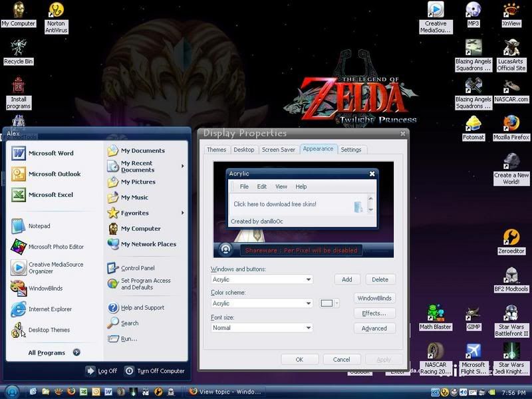The image size is (532, 399).
Task: Click Delete skin button
Action: 380,279
